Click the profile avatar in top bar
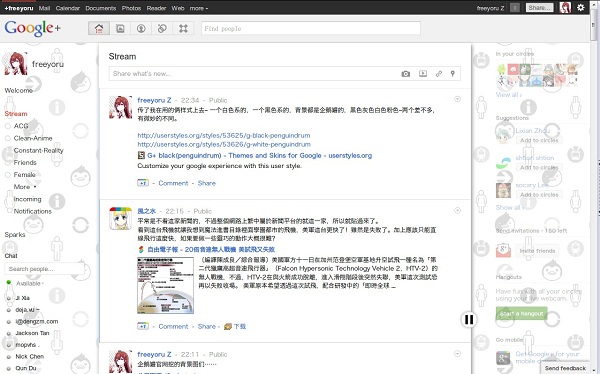The width and height of the screenshot is (600, 374). tap(565, 7)
